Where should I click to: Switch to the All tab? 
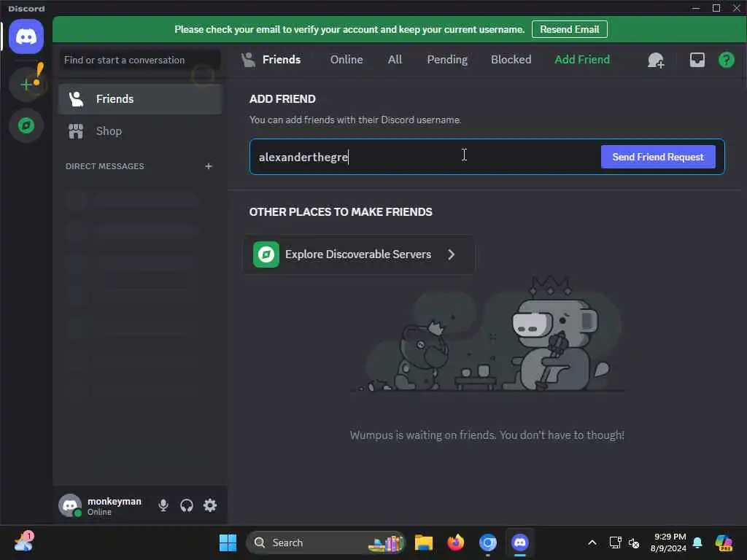pos(395,60)
